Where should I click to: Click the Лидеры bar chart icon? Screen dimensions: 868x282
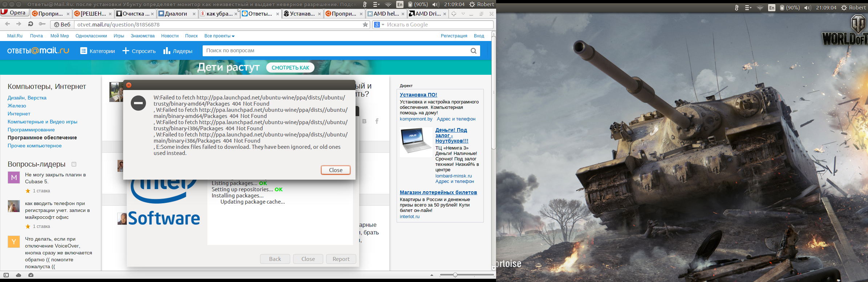tap(167, 51)
